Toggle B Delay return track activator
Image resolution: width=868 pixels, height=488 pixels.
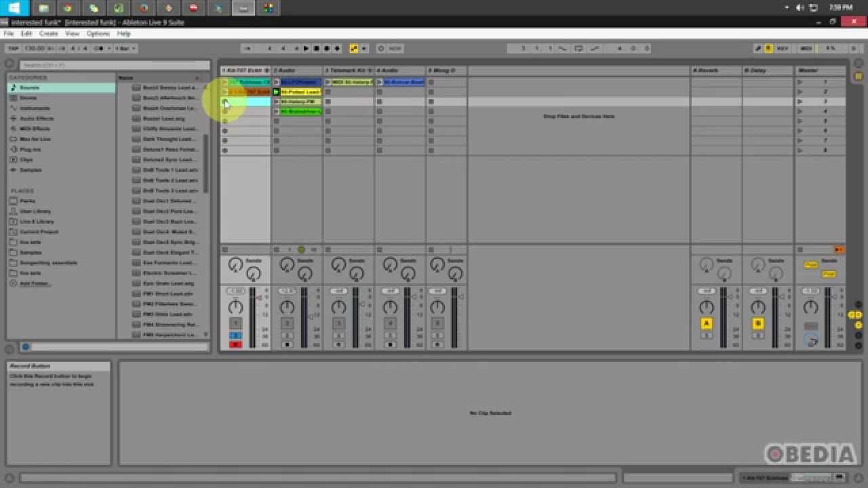click(x=758, y=323)
